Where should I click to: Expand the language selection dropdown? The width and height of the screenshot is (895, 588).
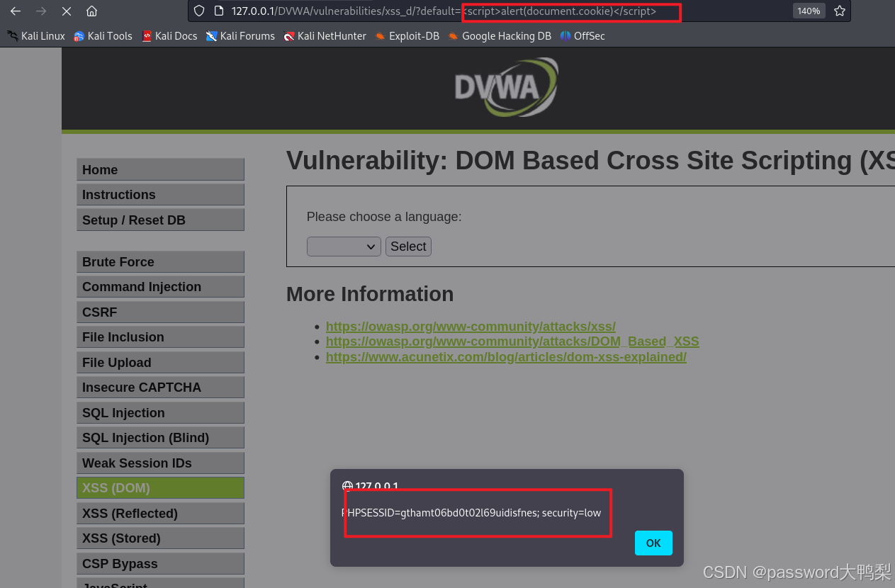344,247
